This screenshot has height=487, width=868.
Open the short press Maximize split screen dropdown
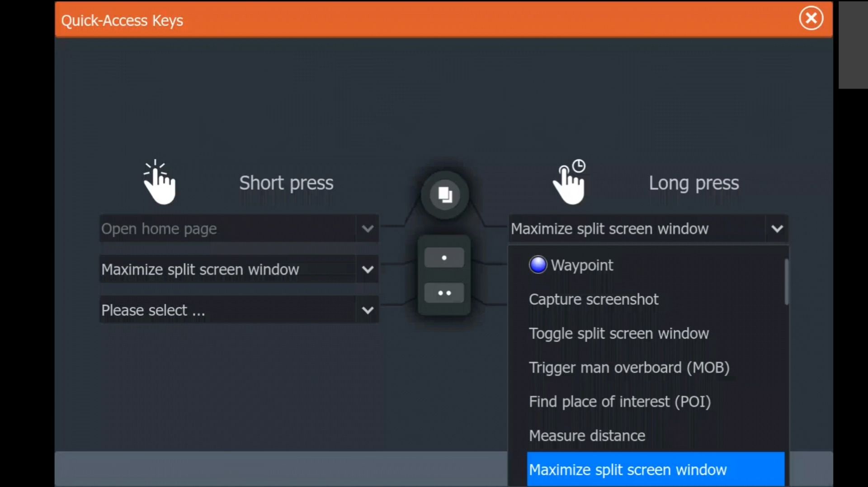(x=368, y=270)
